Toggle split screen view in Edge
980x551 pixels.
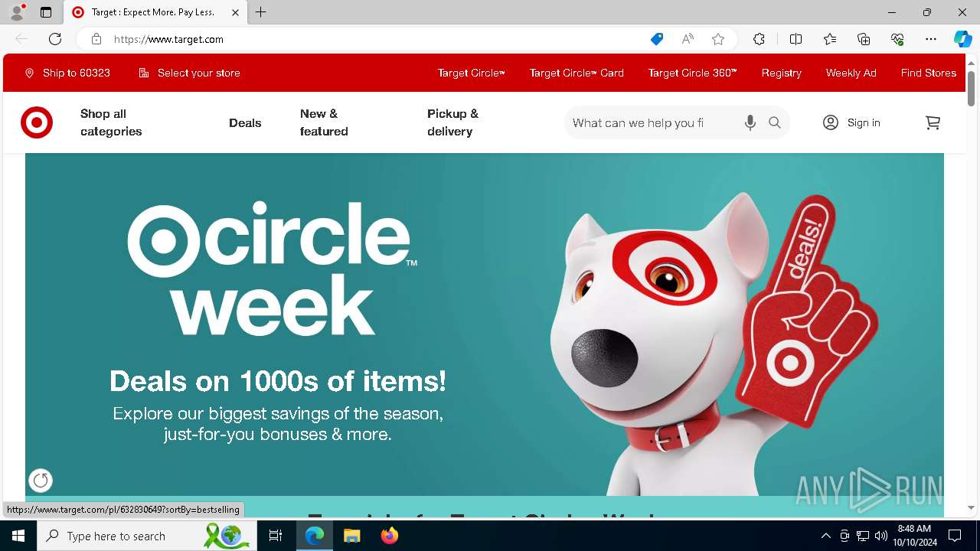coord(795,39)
